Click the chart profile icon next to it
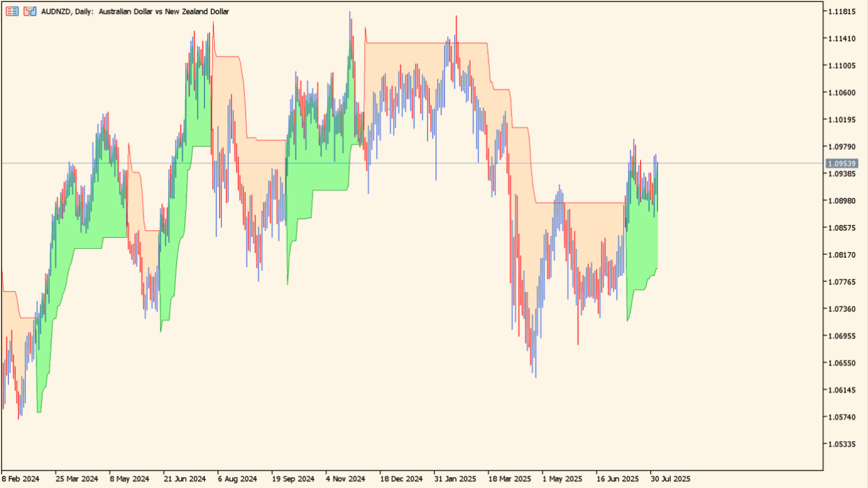The width and height of the screenshot is (868, 488). (x=29, y=12)
